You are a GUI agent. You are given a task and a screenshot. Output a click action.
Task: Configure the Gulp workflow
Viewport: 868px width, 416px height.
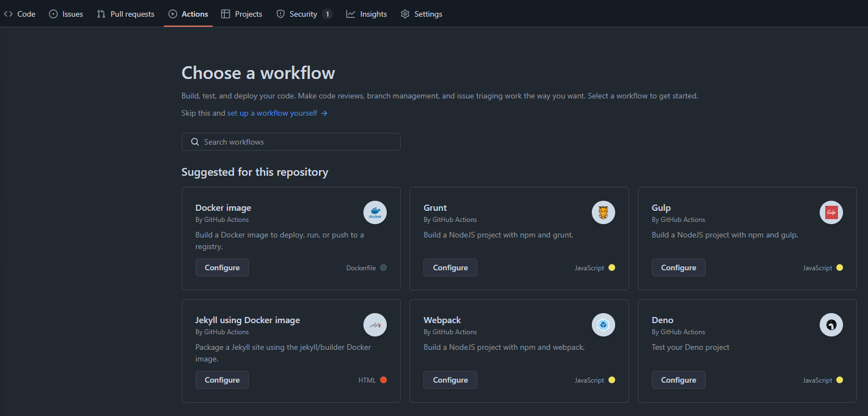[679, 268]
